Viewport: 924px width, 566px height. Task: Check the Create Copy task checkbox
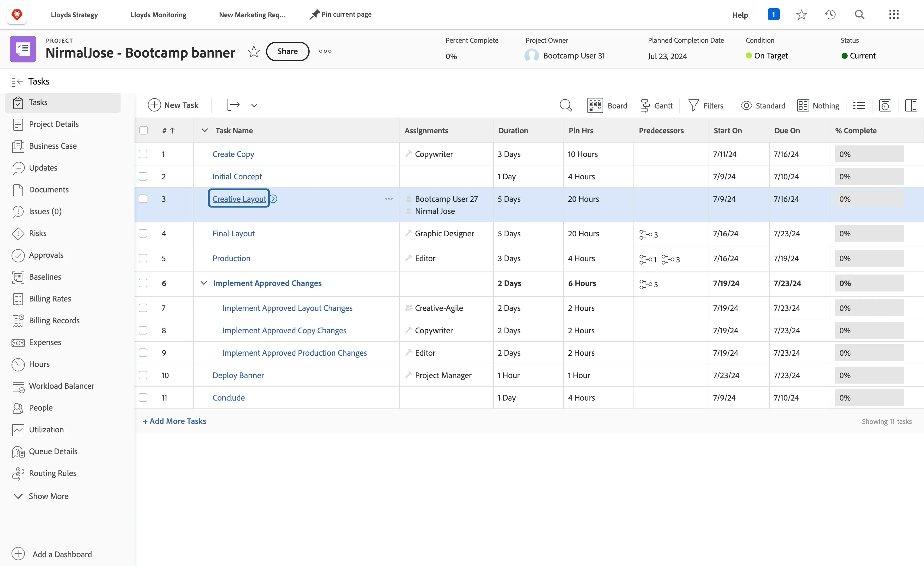[143, 154]
